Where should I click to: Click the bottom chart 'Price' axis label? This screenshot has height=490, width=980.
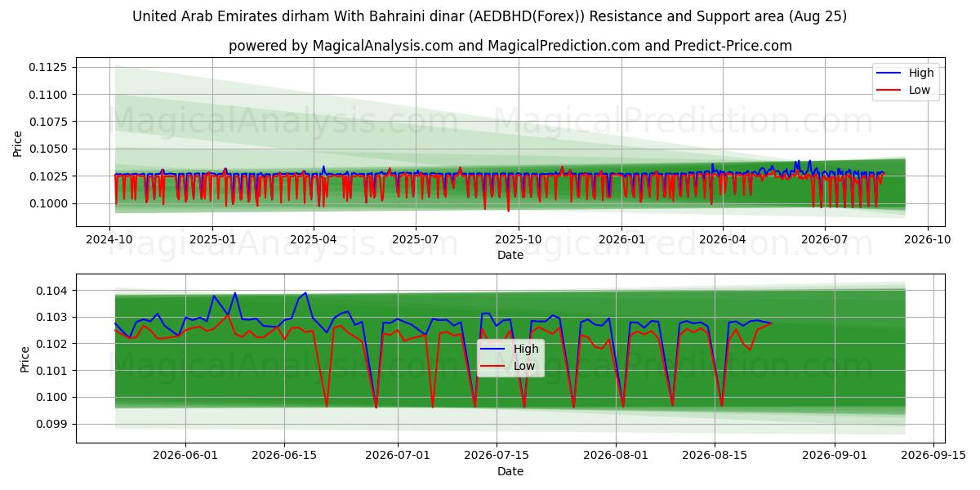click(x=24, y=359)
